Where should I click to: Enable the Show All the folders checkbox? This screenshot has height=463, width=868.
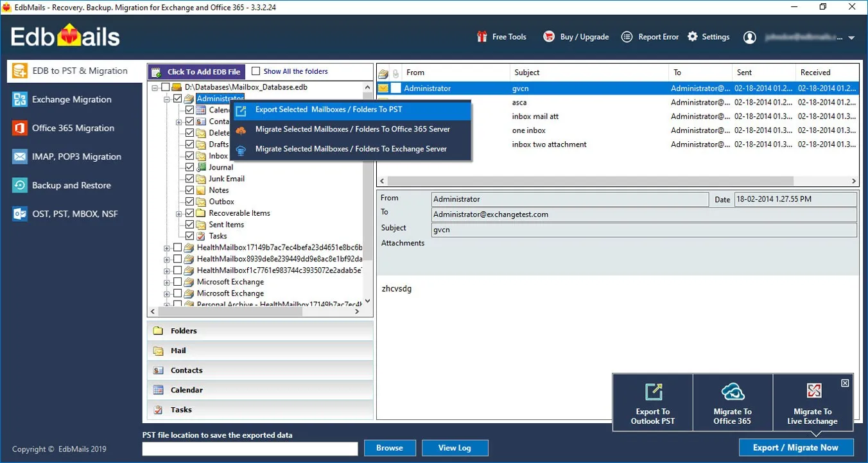click(256, 71)
